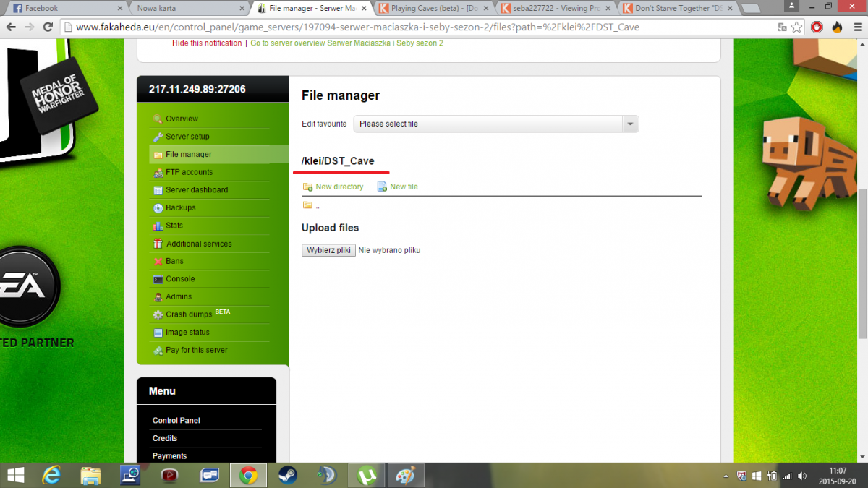
Task: Click the Backups disc icon
Action: pyautogui.click(x=158, y=208)
